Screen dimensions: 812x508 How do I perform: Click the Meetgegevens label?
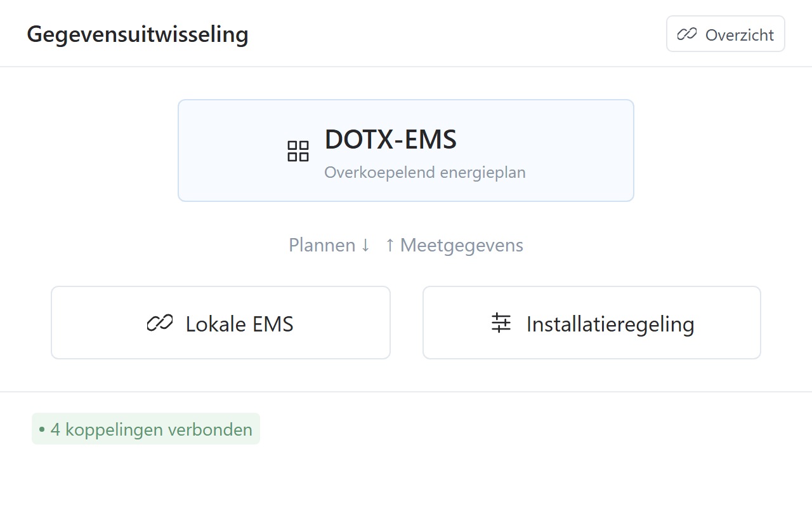(x=462, y=245)
